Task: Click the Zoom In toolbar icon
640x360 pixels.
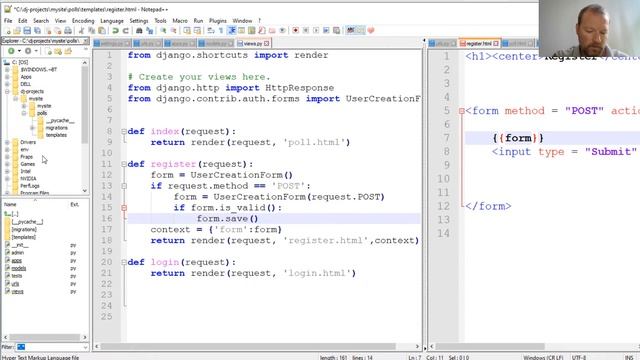Action: pyautogui.click(x=163, y=31)
